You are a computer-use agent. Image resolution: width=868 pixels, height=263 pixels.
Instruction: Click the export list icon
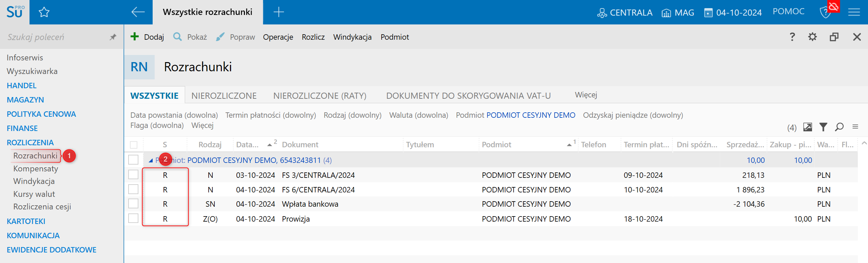coord(808,127)
